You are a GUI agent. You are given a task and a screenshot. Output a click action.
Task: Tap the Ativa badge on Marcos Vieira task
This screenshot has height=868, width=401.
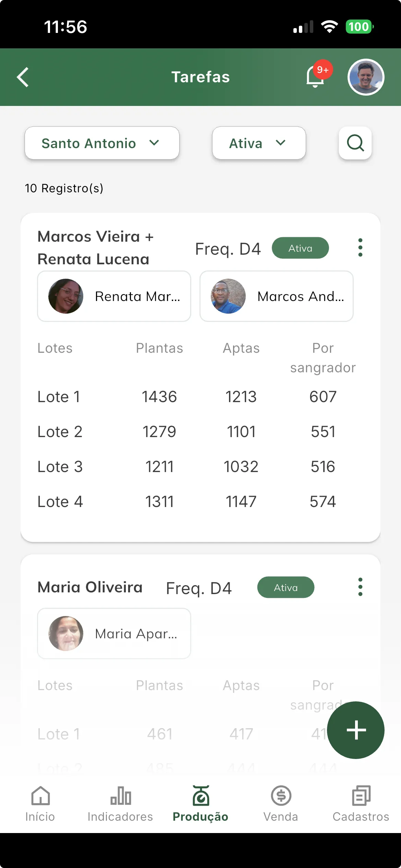point(300,248)
